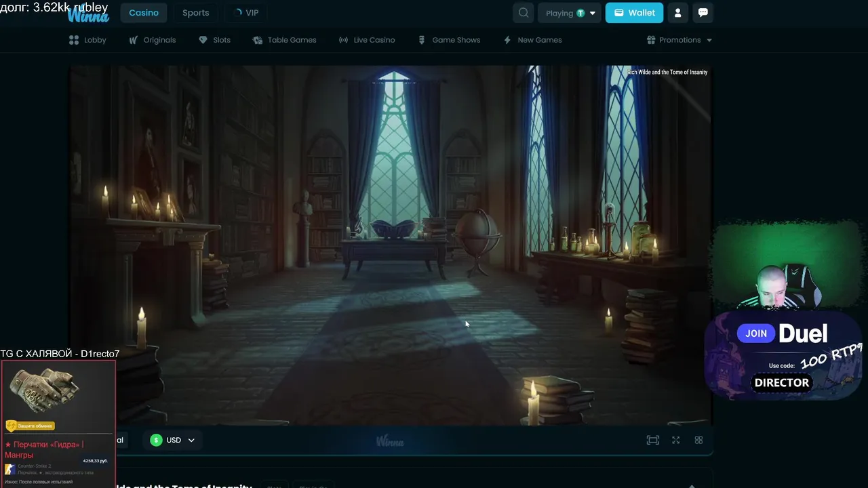The image size is (868, 488).
Task: Click 'Rich Wilde and the Tome of Insanity' caption
Action: coord(667,72)
